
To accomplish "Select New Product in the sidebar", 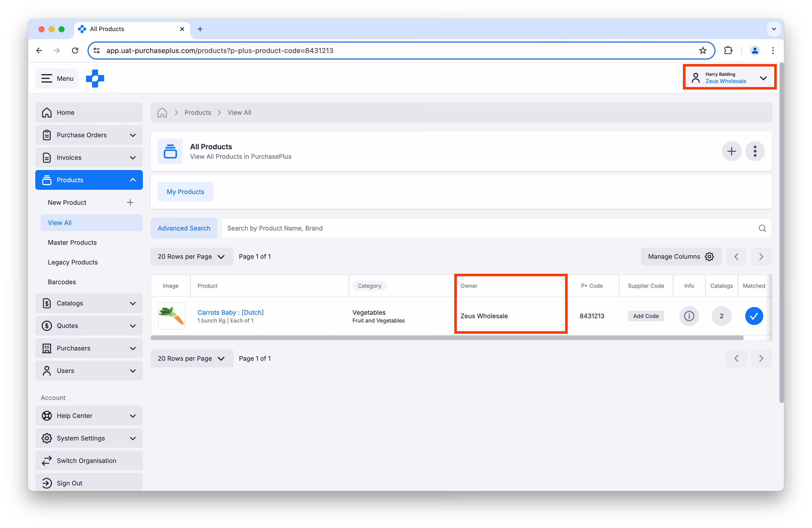I will (x=67, y=203).
